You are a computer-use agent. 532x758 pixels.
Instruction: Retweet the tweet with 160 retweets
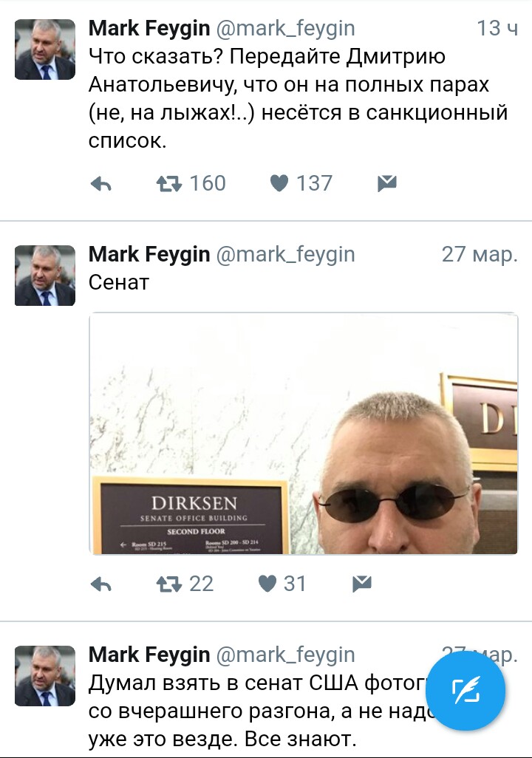[x=169, y=184]
